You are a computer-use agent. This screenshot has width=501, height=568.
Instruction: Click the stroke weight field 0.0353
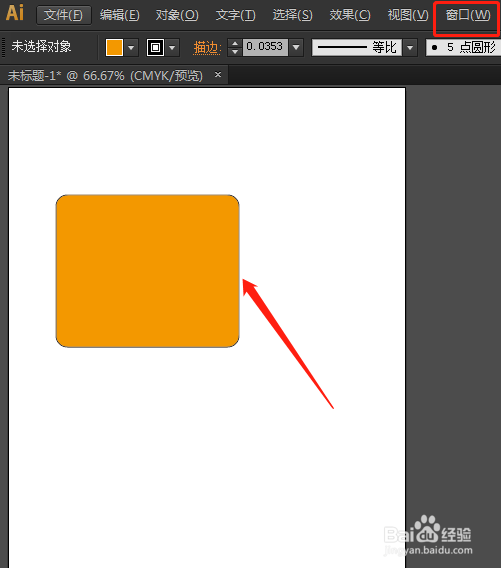click(265, 47)
